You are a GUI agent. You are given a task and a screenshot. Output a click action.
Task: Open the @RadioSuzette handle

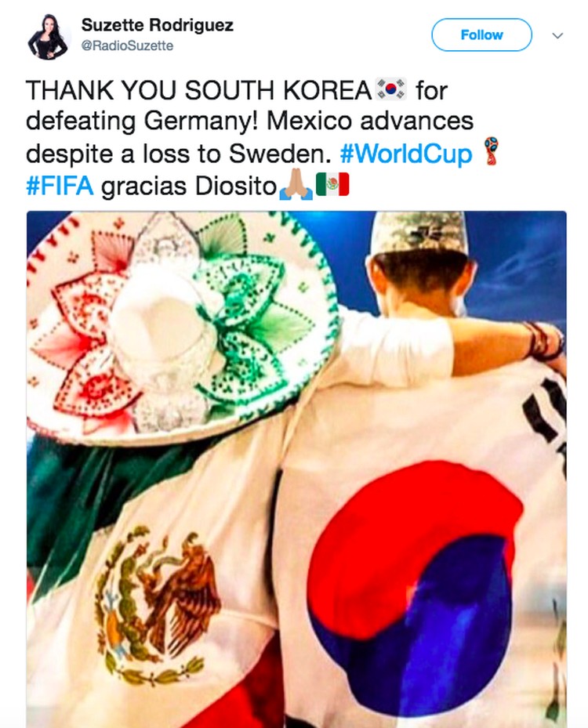tap(127, 45)
